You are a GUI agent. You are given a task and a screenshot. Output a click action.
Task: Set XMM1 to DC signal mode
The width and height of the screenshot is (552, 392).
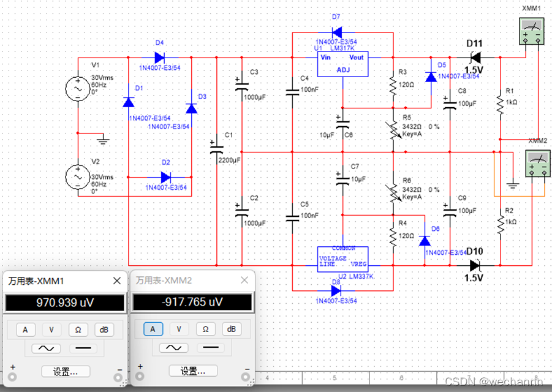coord(83,349)
